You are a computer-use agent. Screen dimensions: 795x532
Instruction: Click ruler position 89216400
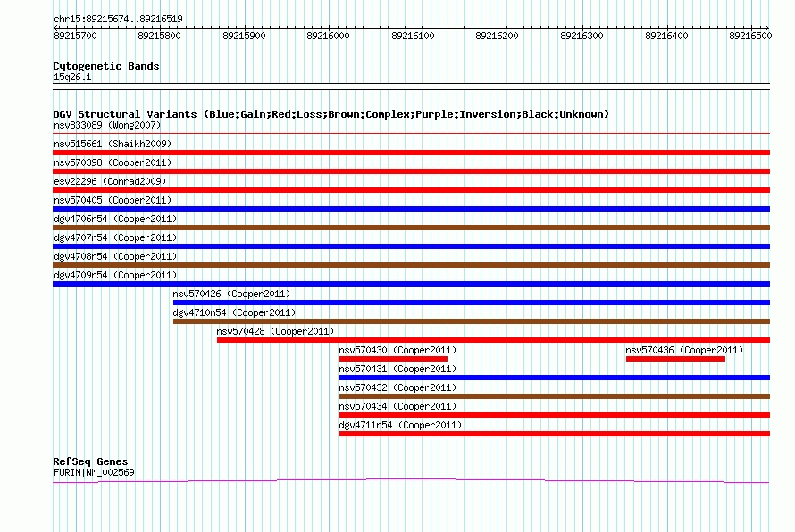tap(666, 36)
